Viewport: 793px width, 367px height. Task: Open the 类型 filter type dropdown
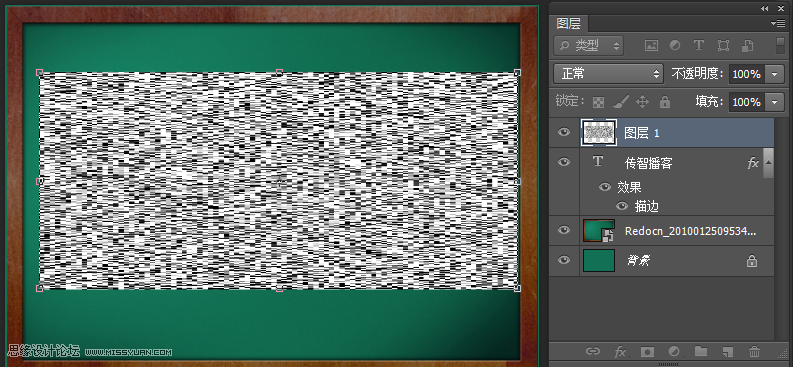(x=589, y=45)
